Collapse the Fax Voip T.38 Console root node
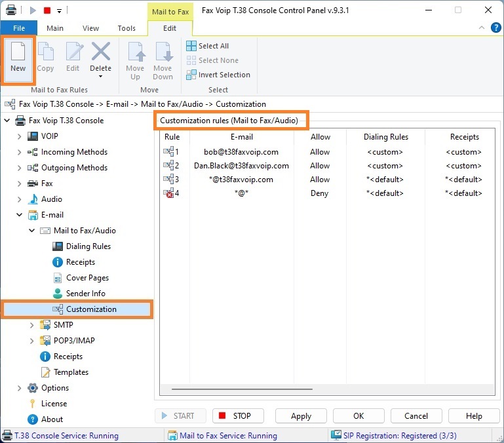 point(7,121)
